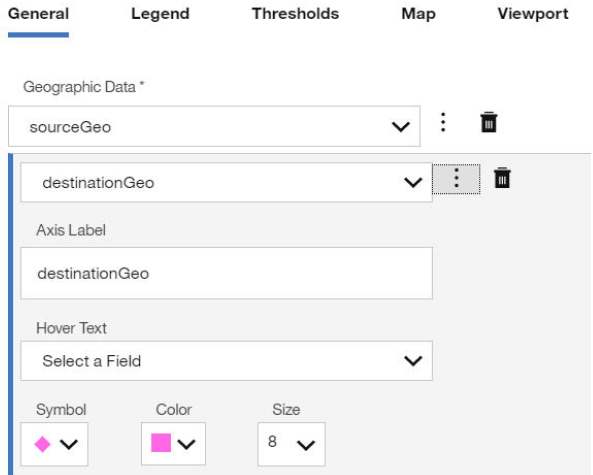593x475 pixels.
Task: Go to the Map tab
Action: [x=419, y=14]
